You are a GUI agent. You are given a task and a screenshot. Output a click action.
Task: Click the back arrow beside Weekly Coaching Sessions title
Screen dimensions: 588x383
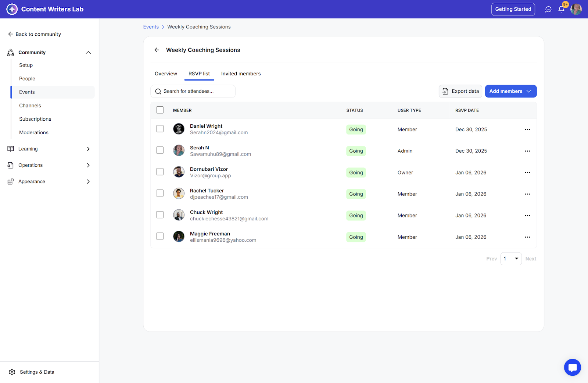coord(157,50)
